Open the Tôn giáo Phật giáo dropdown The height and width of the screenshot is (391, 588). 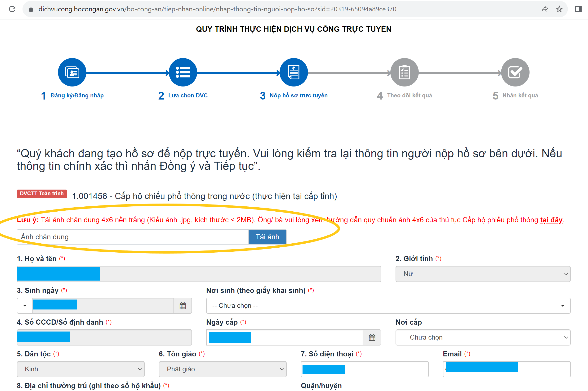[223, 369]
